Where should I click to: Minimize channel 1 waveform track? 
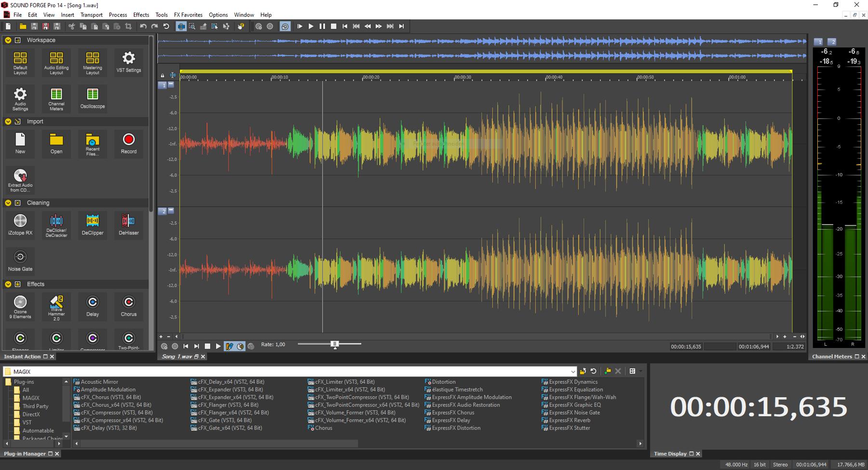171,84
